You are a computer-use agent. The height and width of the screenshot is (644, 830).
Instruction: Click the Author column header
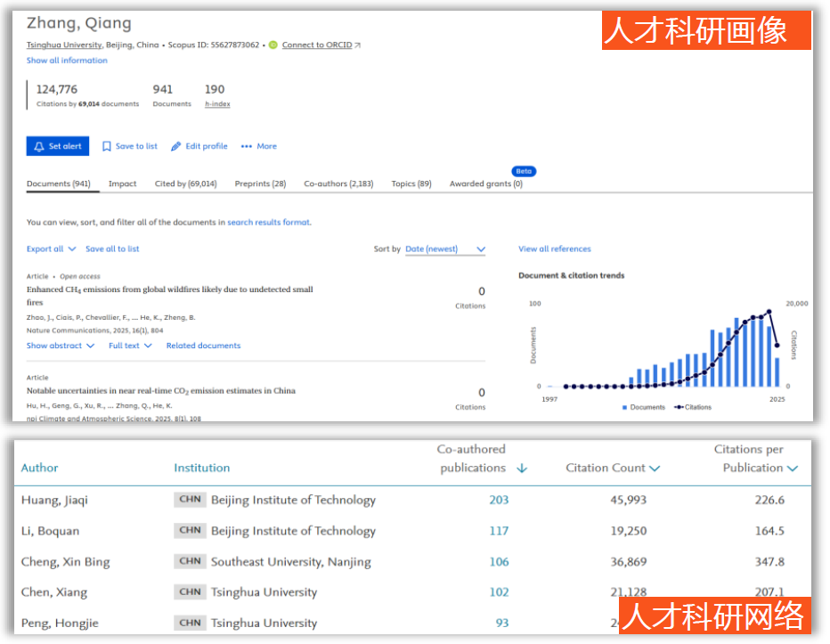point(40,468)
